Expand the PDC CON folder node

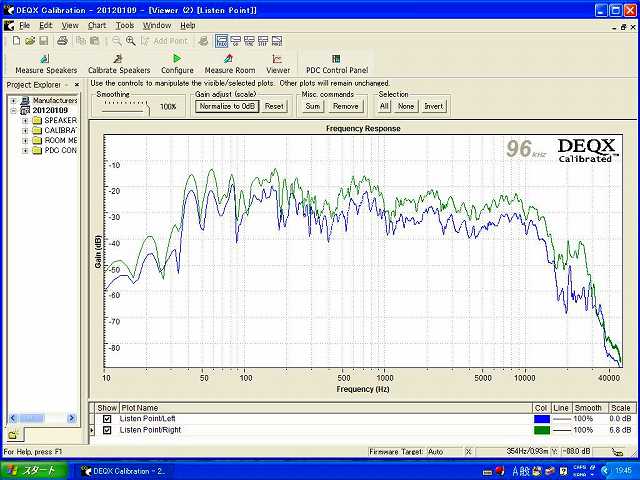click(25, 151)
